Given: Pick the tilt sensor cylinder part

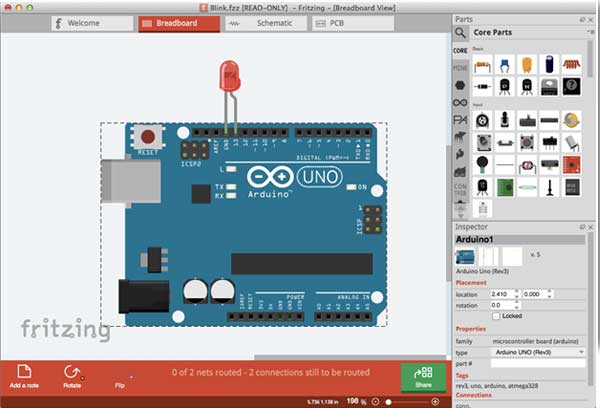Looking at the screenshot, I should 571,143.
